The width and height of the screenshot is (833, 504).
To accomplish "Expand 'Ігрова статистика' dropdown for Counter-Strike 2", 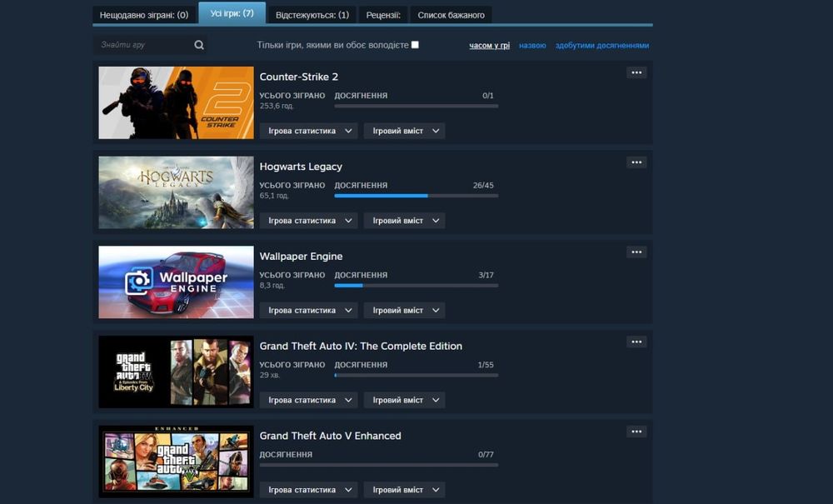I will 309,131.
